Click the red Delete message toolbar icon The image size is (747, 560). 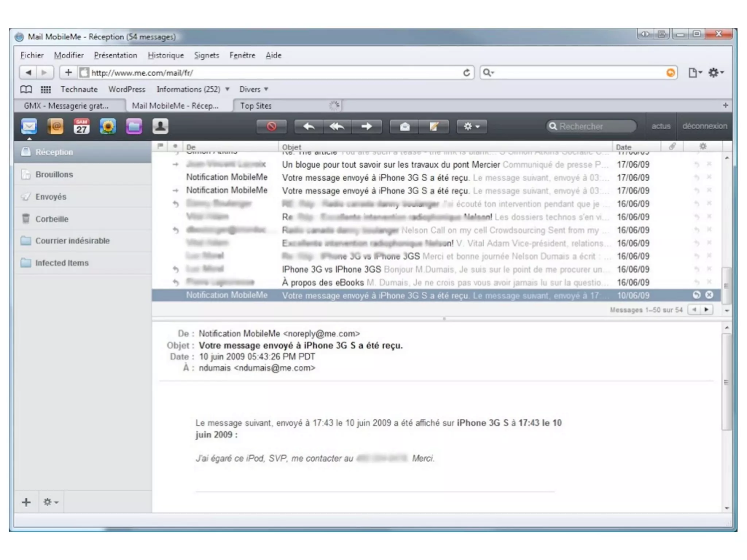click(x=271, y=127)
